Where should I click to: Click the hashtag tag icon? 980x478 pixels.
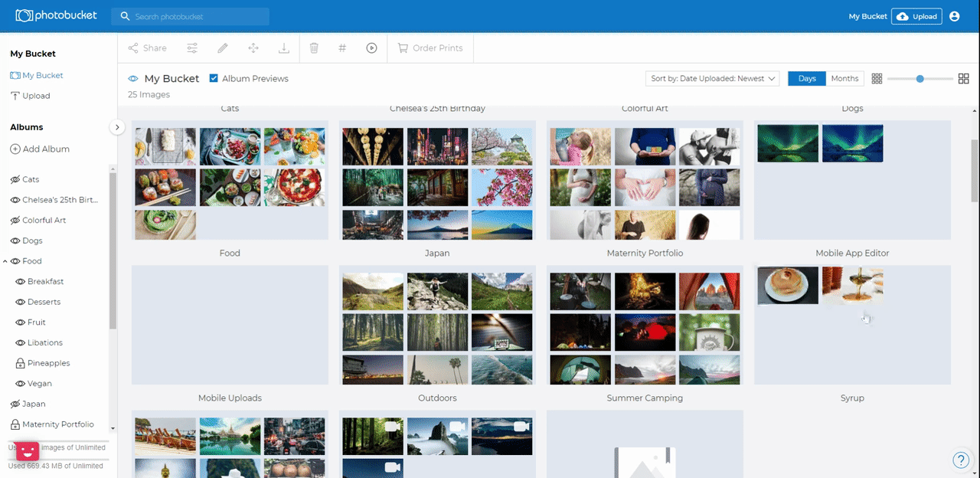342,48
